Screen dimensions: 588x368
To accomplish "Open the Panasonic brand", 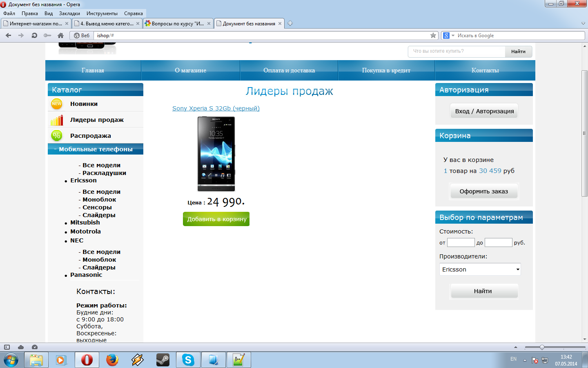I will point(86,275).
